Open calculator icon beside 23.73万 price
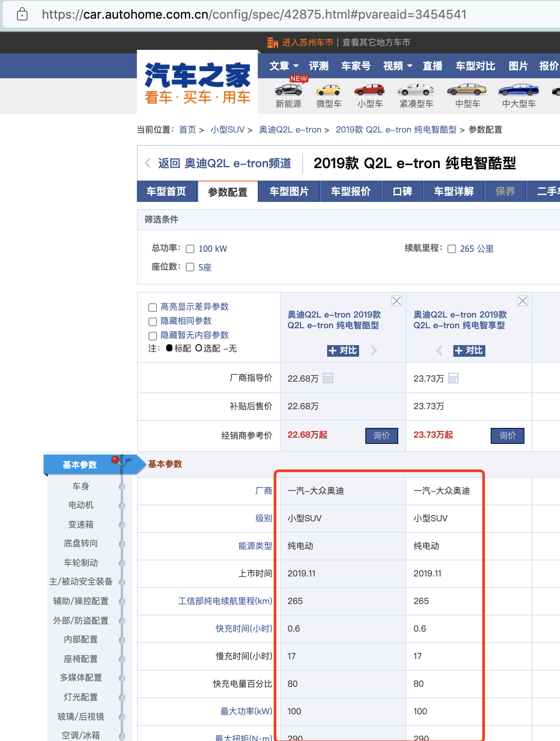 [x=453, y=378]
